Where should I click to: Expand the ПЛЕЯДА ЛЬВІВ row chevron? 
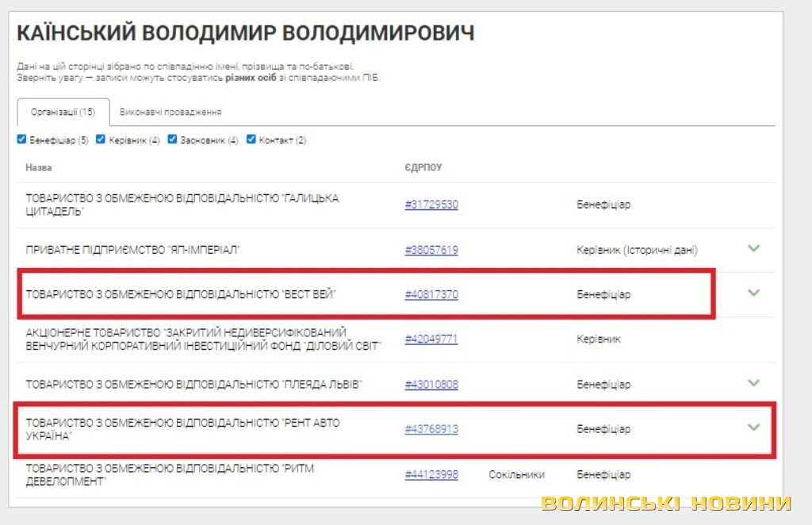pos(753,383)
